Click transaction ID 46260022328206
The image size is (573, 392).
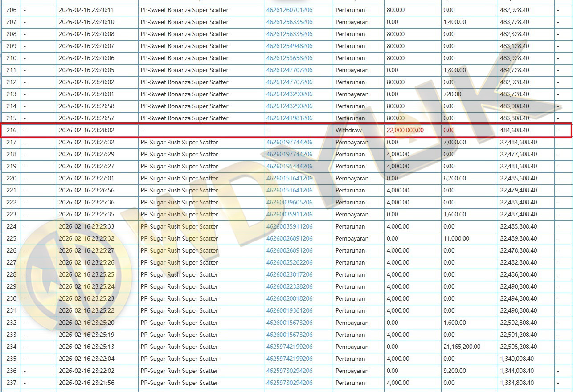click(289, 286)
